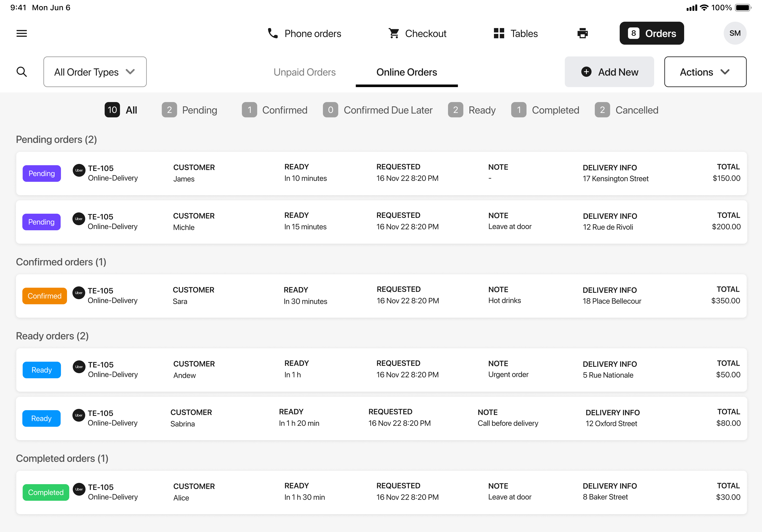Click the search magnifier icon
Screen dimensions: 762x532
(x=21, y=72)
